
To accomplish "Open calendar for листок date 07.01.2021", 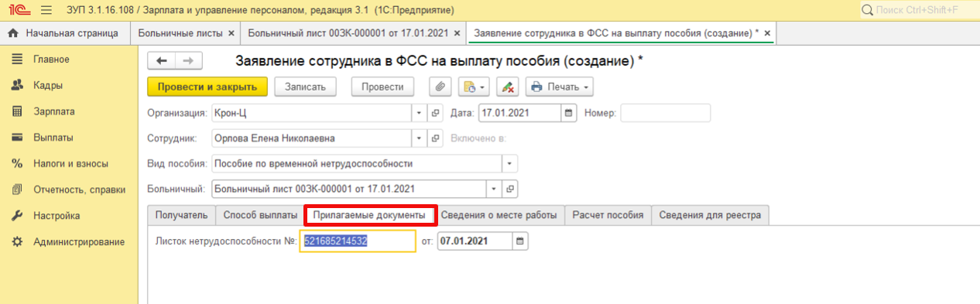I will coord(519,241).
